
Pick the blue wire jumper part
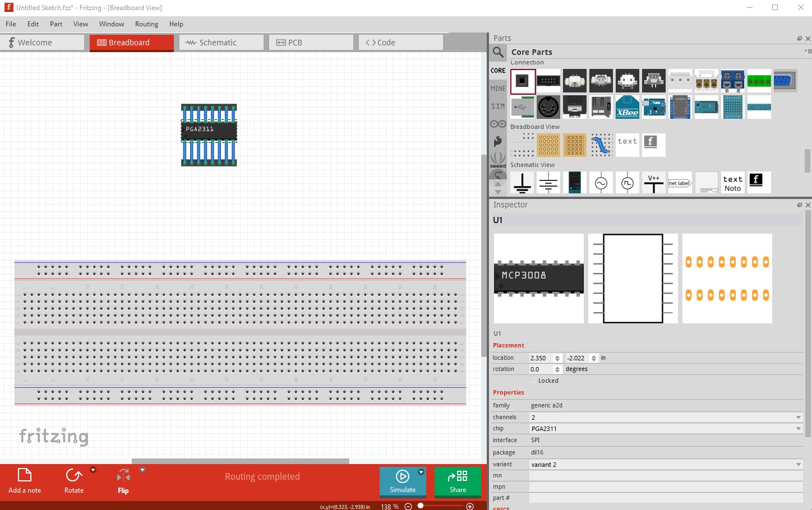(601, 145)
